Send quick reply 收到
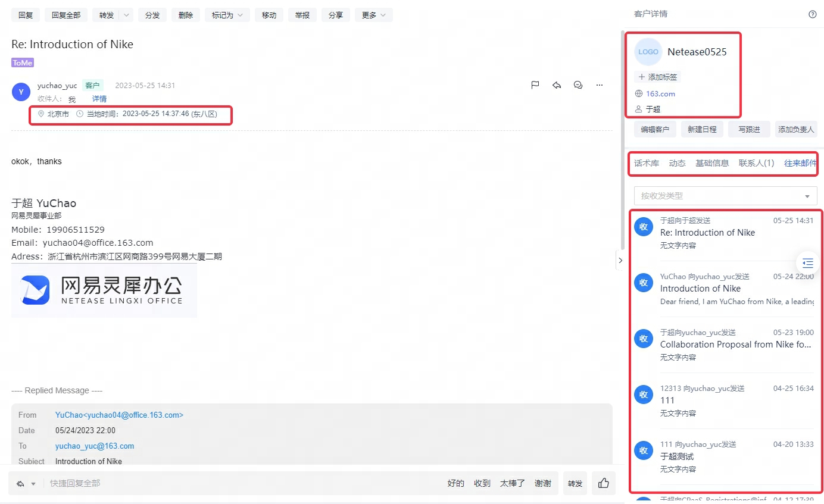This screenshot has width=824, height=504. 482,483
